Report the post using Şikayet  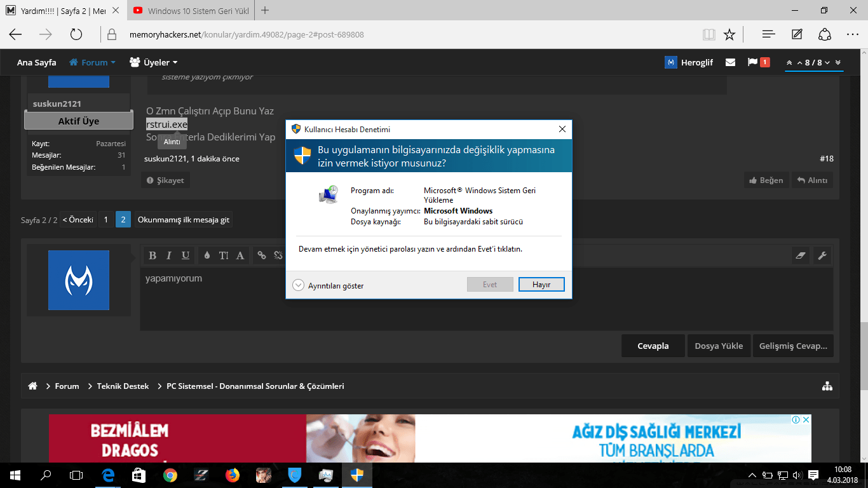pyautogui.click(x=165, y=180)
